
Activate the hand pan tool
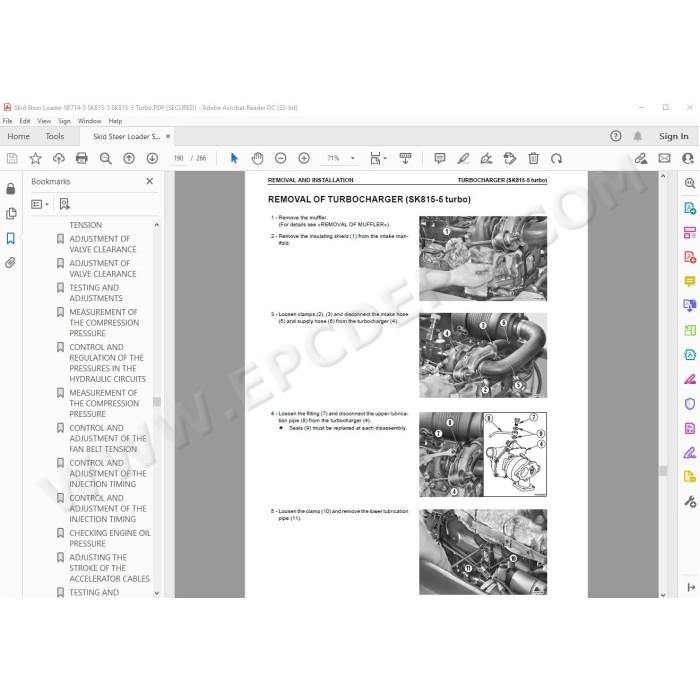tap(257, 158)
